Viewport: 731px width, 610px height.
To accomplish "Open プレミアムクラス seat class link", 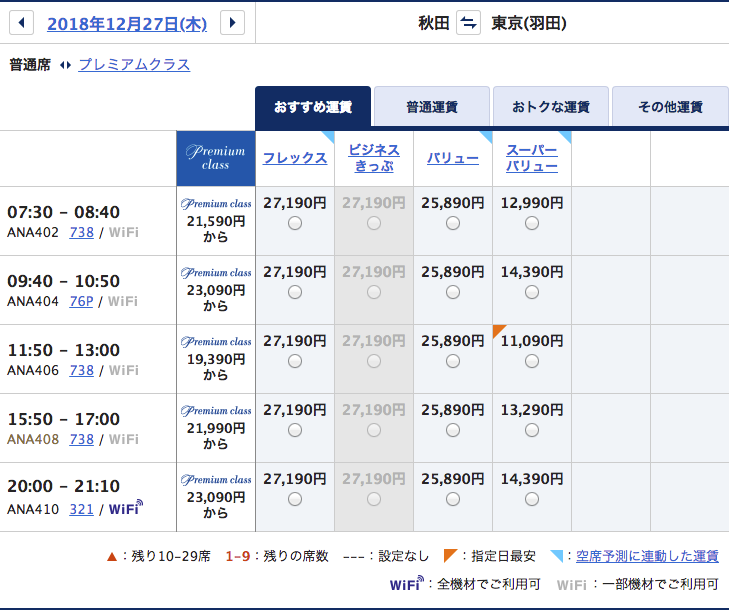I will (x=134, y=65).
